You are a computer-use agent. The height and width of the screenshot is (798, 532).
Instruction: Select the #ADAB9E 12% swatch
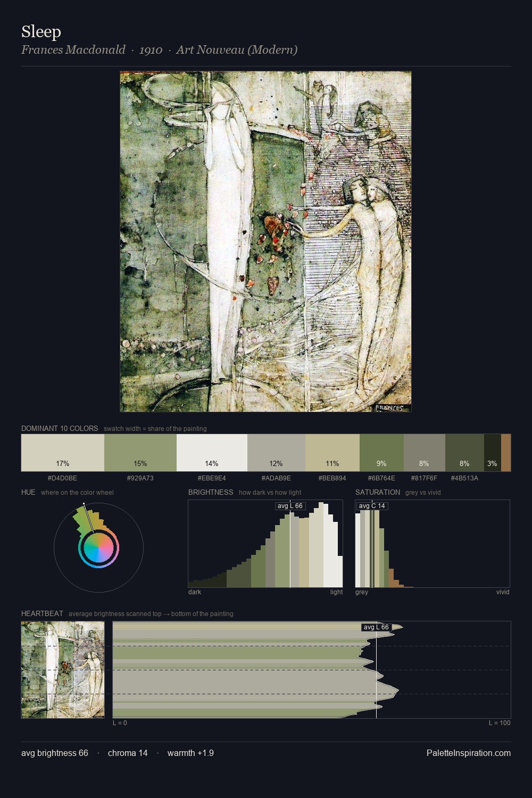click(276, 453)
